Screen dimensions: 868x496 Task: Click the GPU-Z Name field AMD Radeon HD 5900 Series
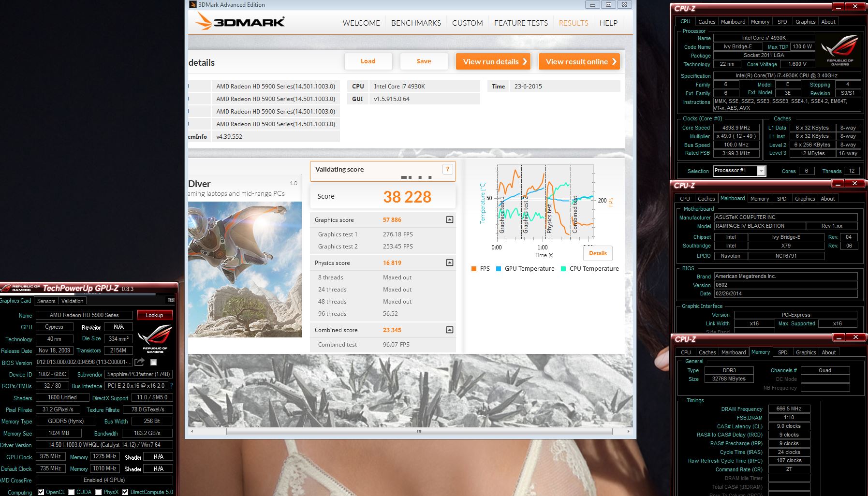click(84, 315)
